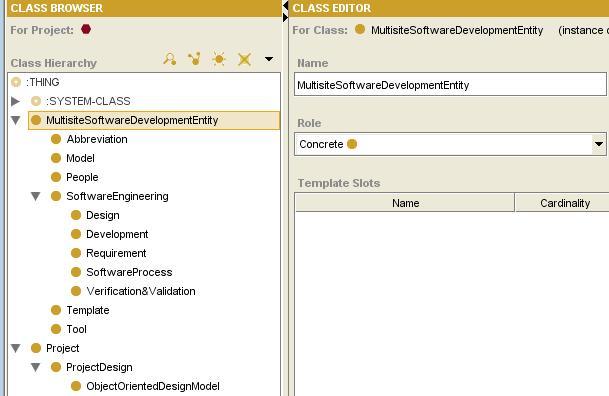The image size is (609, 396).
Task: Select MultisiteSoftwareDevelopmentEntity in the class tree
Action: [x=154, y=120]
